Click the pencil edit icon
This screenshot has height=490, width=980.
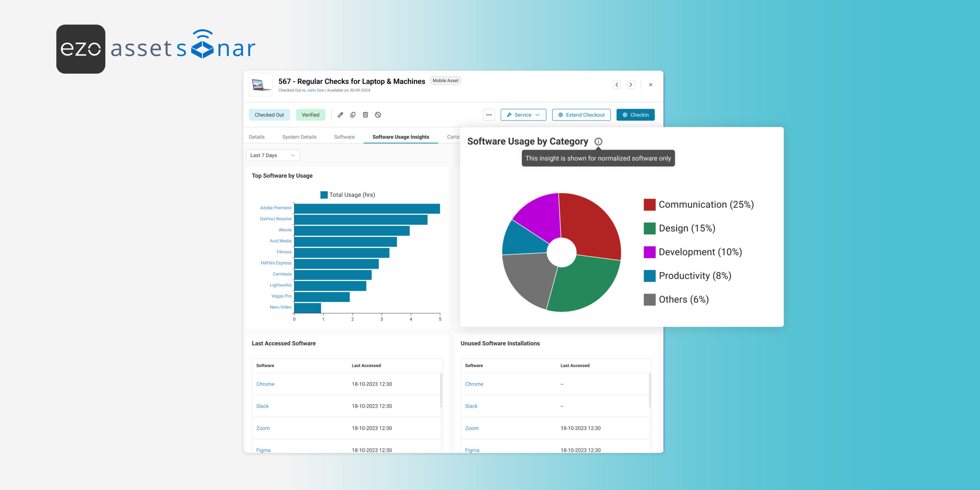pyautogui.click(x=340, y=115)
